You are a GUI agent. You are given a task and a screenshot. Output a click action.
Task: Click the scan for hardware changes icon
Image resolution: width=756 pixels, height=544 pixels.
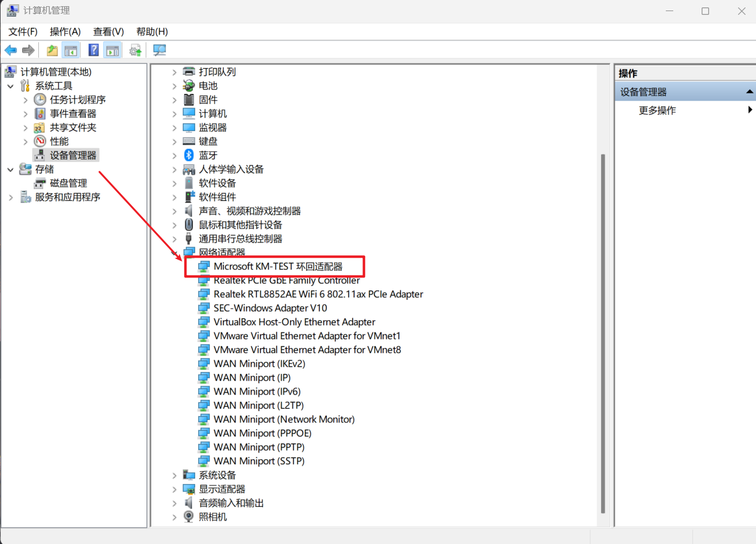pyautogui.click(x=159, y=50)
